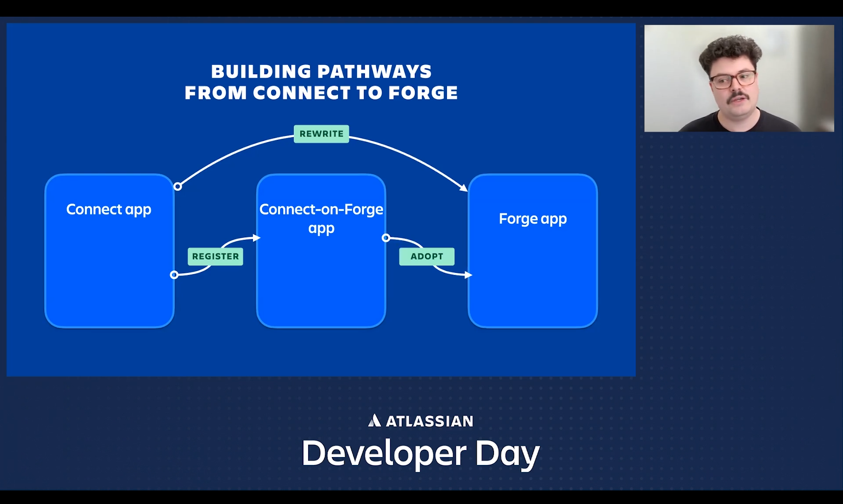
Task: Click the REGISTER label
Action: coord(215,257)
